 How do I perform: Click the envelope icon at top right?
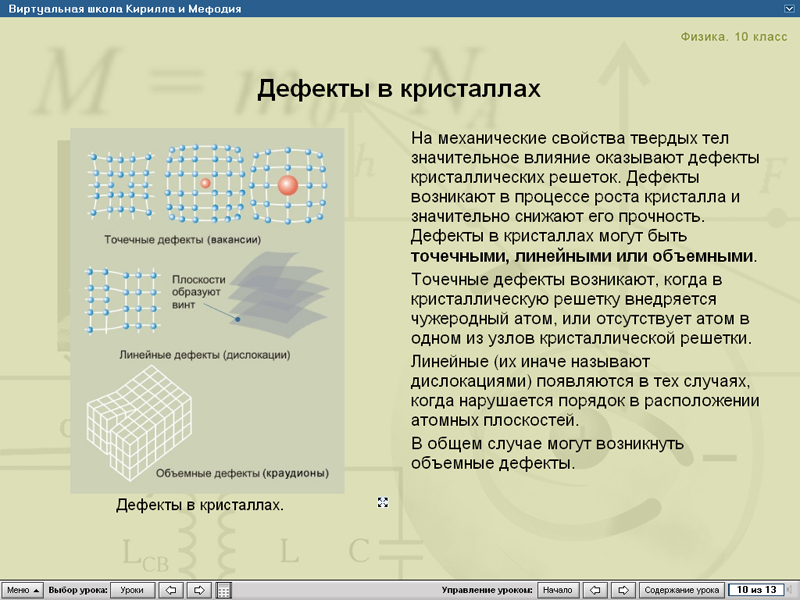coord(787,7)
